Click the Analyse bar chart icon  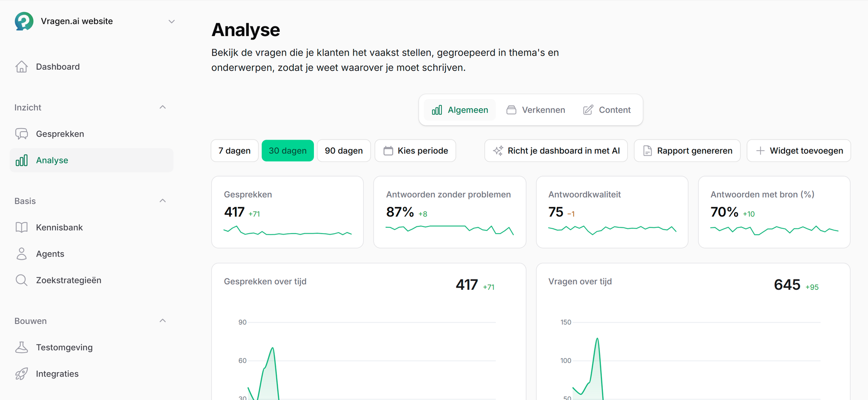(21, 160)
